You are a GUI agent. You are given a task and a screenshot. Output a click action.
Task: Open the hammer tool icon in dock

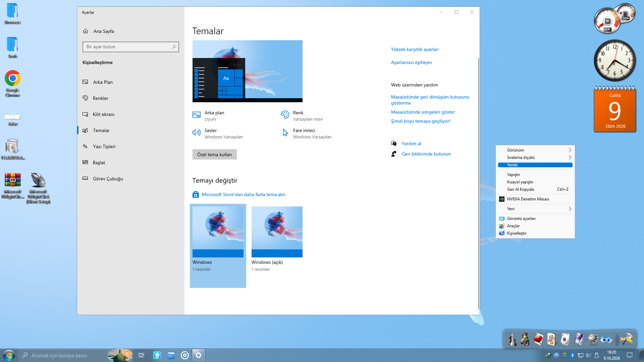coord(626,339)
